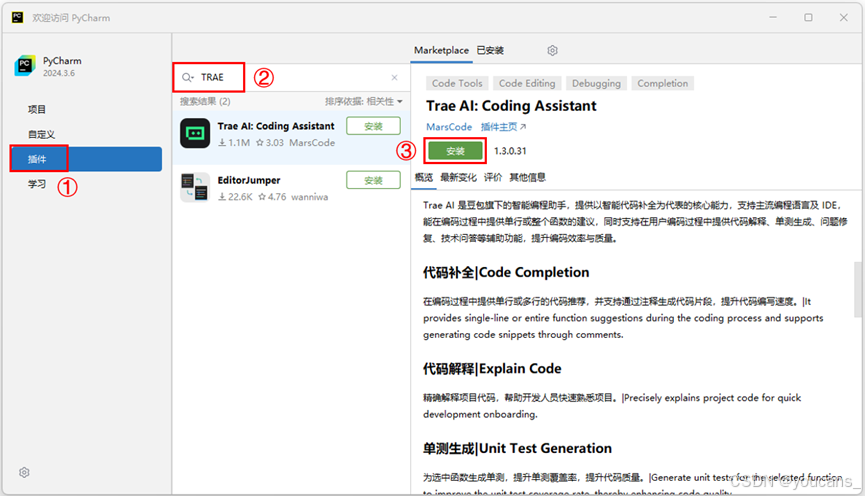Click the Trae AI plugin icon
This screenshot has width=865, height=496.
pyautogui.click(x=195, y=133)
